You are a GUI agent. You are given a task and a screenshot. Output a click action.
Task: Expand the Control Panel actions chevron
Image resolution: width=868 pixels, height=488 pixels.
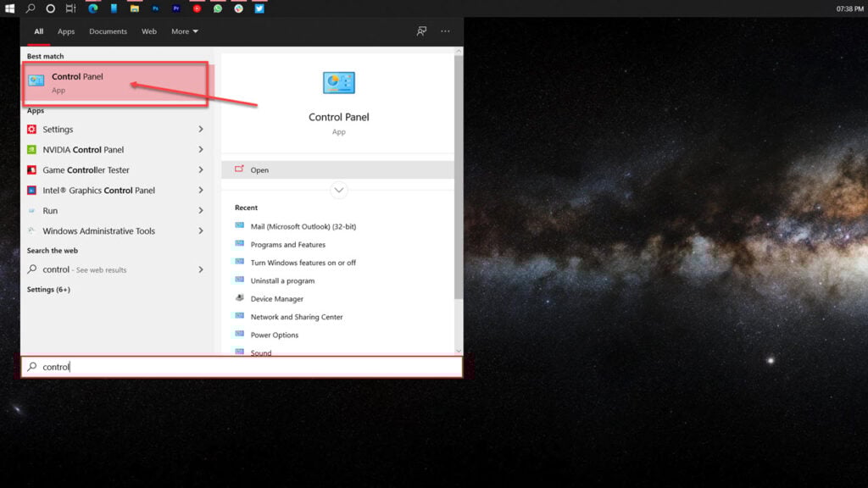[x=339, y=191]
